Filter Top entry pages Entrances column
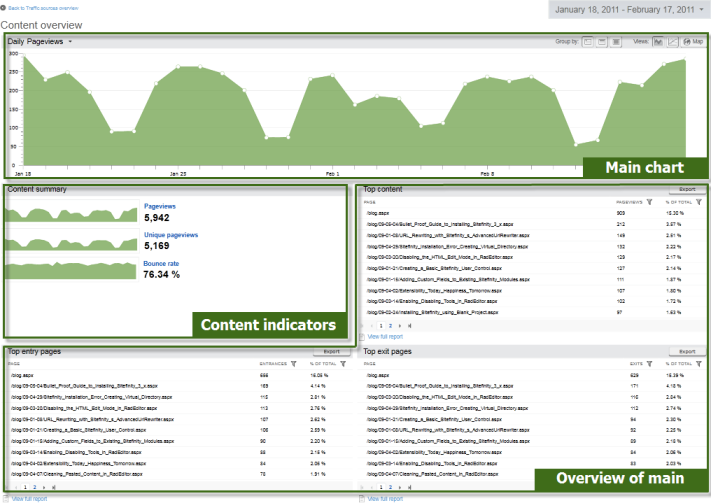 tap(293, 364)
